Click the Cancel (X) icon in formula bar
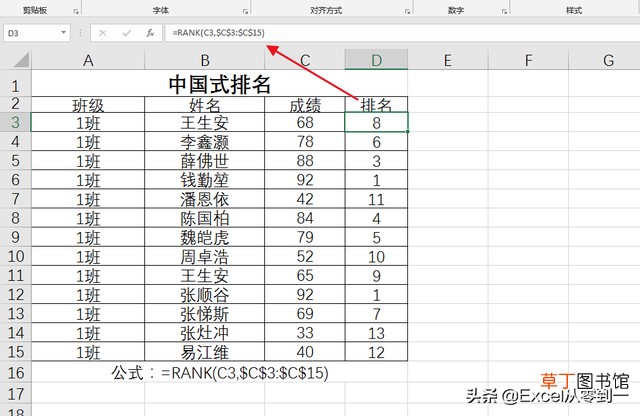640x416 pixels. click(102, 33)
